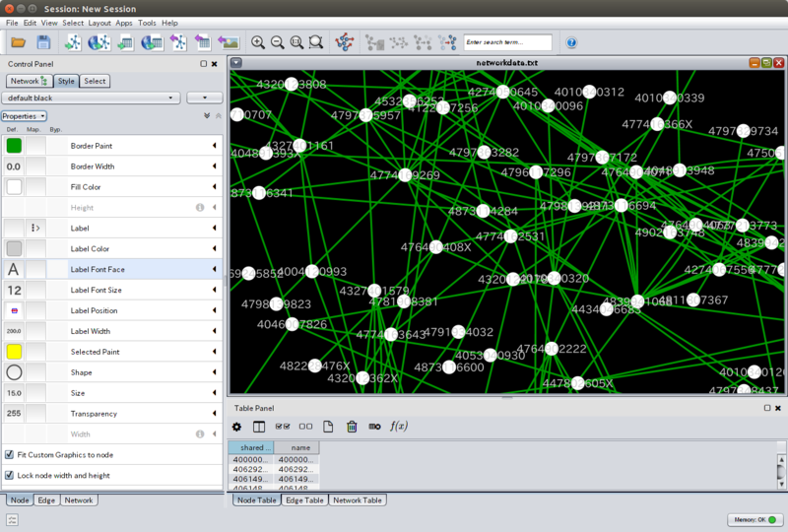
Task: Open the Tools menu
Action: click(147, 23)
